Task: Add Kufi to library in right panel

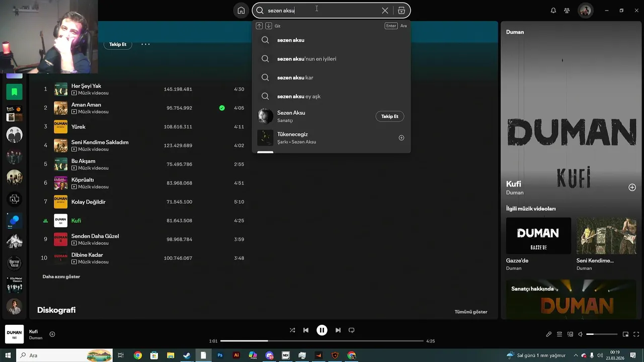Action: coord(632,188)
